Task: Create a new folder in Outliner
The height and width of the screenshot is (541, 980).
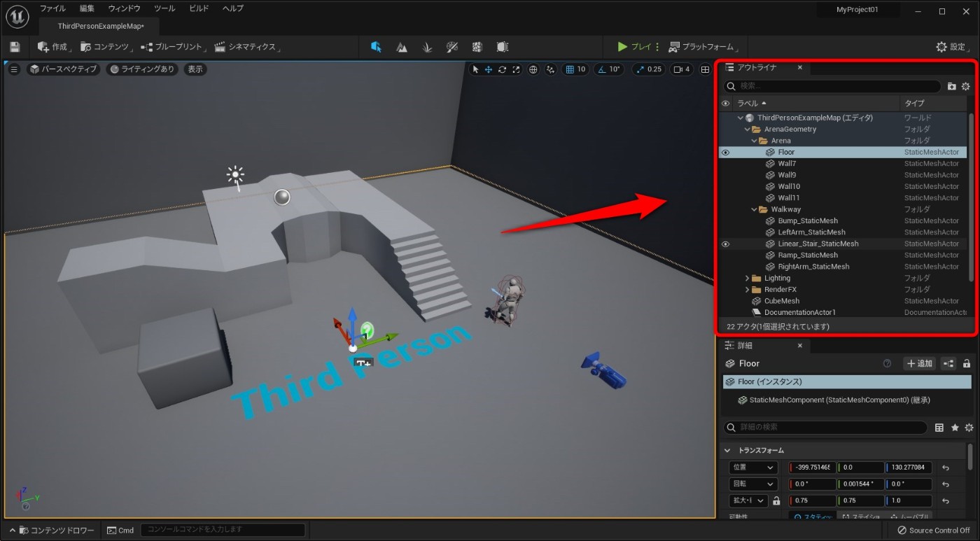Action: click(951, 86)
